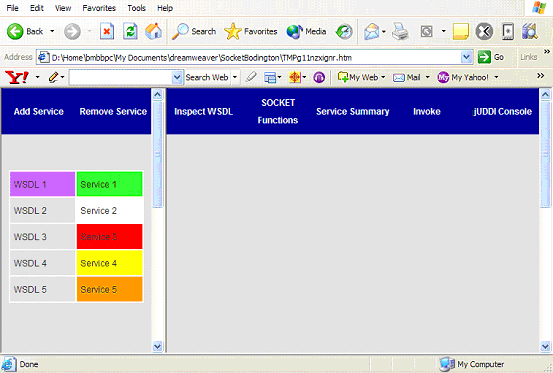Viewport: 553px width, 373px height.
Task: Stop page loading with red X icon
Action: [x=107, y=31]
